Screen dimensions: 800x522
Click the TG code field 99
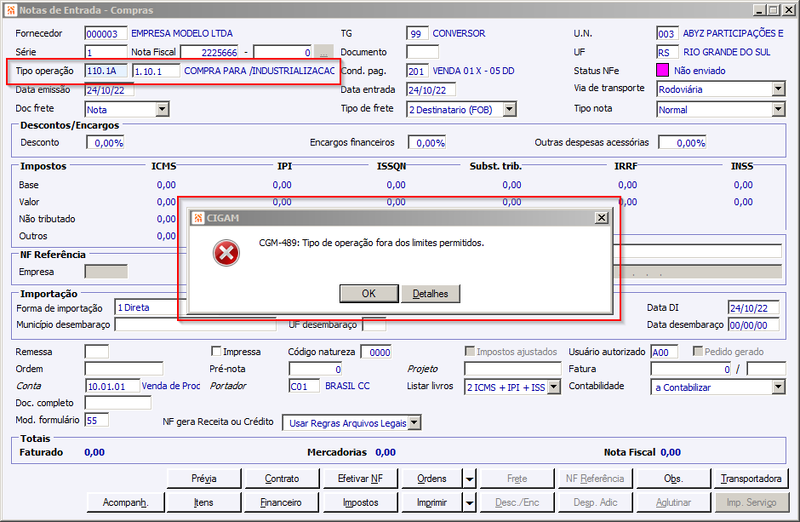[x=417, y=34]
